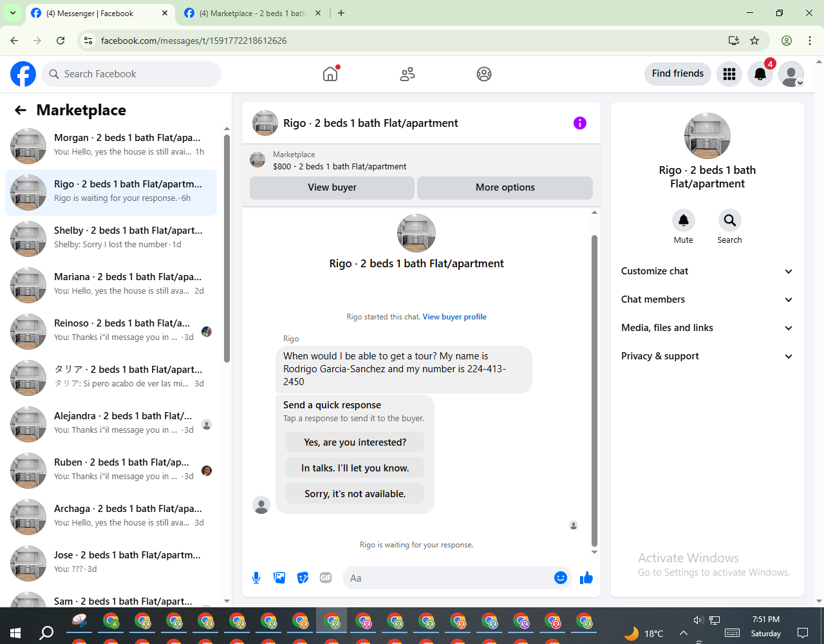Open Windows taskbar search
The width and height of the screenshot is (824, 644).
click(x=46, y=633)
